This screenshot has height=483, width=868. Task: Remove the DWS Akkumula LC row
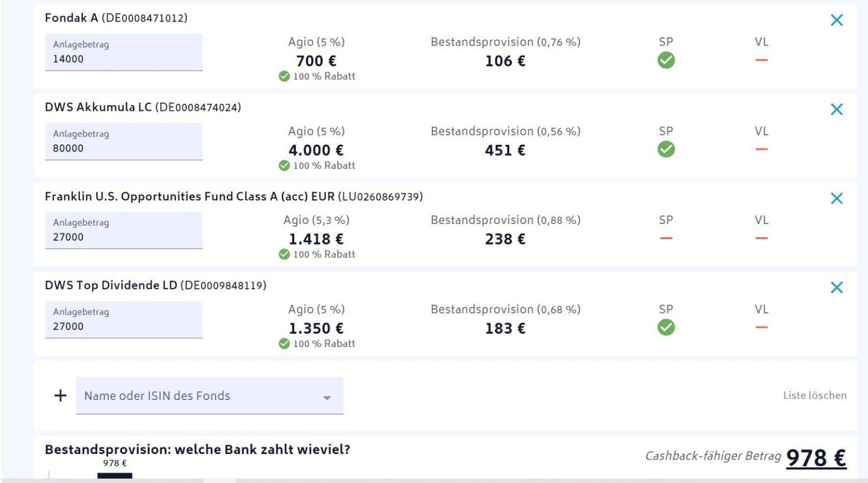836,109
